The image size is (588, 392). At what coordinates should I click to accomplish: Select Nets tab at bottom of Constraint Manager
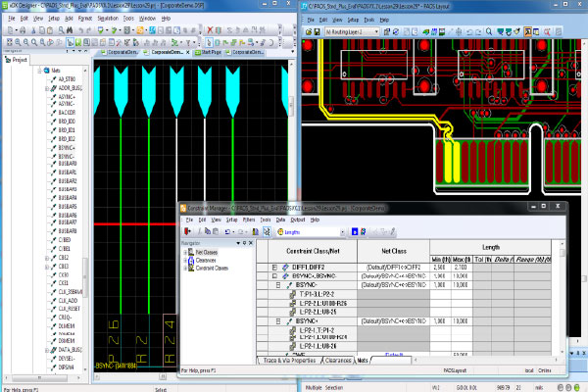point(363,361)
